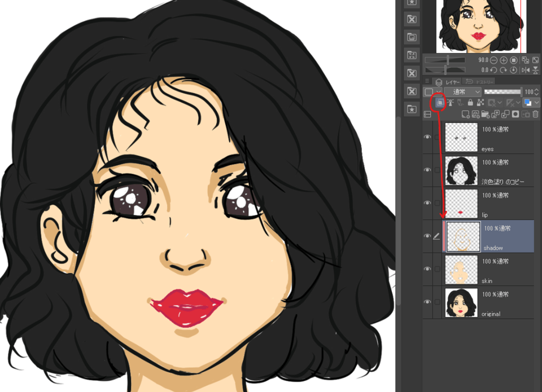Click the New Raster Layer icon
This screenshot has width=542, height=392.
pyautogui.click(x=465, y=114)
